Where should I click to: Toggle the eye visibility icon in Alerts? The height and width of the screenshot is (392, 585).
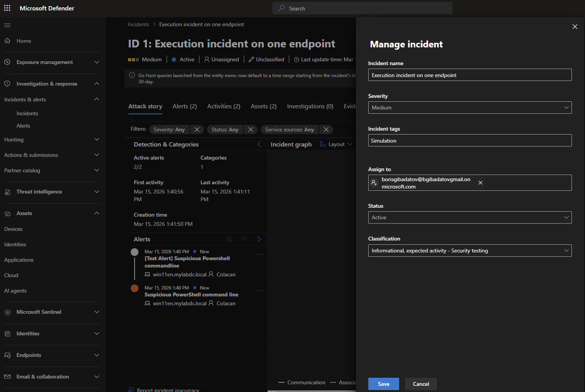(x=244, y=239)
